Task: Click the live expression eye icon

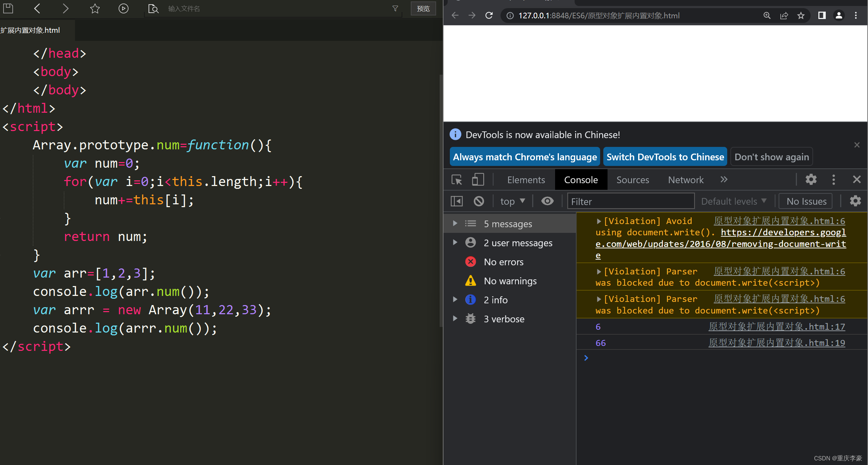Action: click(x=547, y=201)
